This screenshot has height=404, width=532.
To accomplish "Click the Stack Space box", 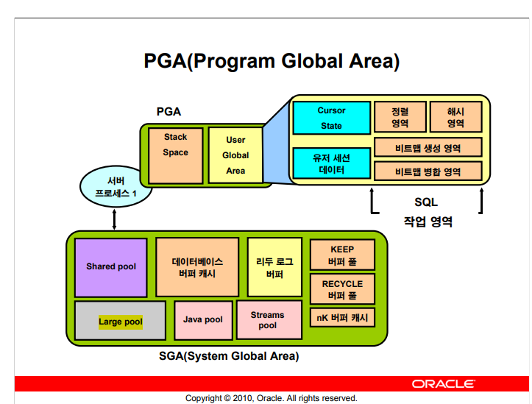I will 175,156.
